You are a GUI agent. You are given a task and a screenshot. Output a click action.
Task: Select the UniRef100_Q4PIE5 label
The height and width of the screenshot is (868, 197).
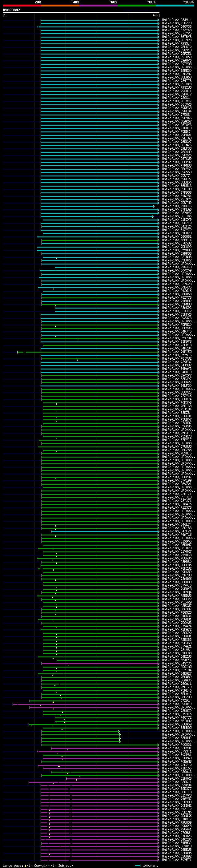pos(176,352)
